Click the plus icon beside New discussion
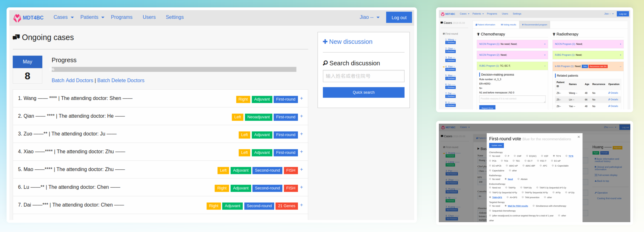The height and width of the screenshot is (232, 644). 325,42
